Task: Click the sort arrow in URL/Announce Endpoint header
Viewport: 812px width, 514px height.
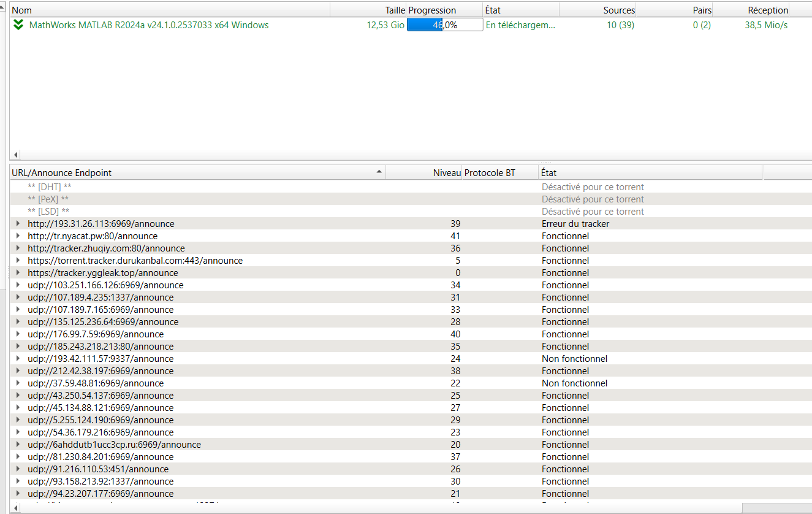Action: 379,172
